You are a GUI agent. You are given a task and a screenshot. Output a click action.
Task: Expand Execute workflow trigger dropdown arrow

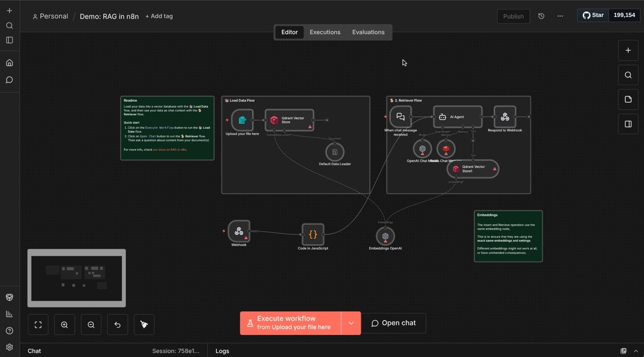351,323
